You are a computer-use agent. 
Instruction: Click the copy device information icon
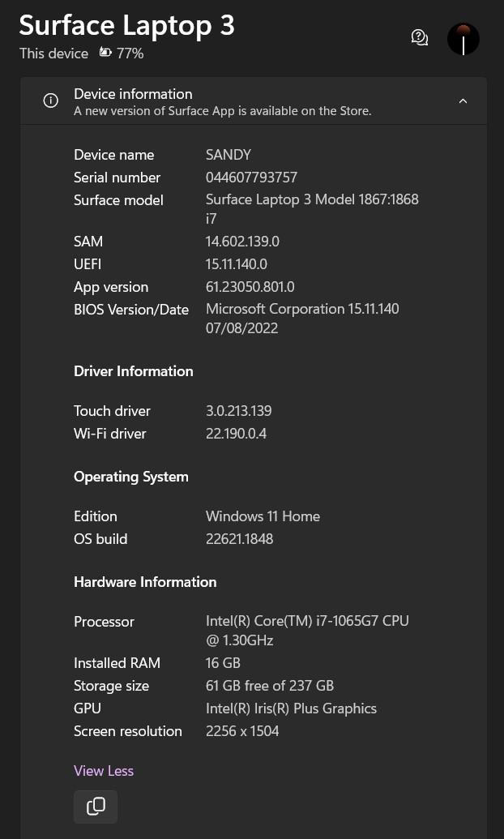coord(96,807)
